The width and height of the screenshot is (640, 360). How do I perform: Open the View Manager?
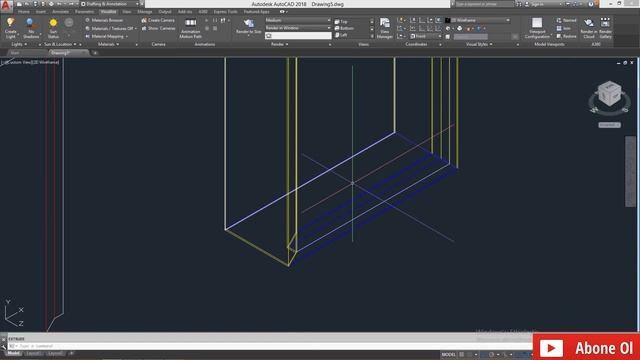(384, 28)
